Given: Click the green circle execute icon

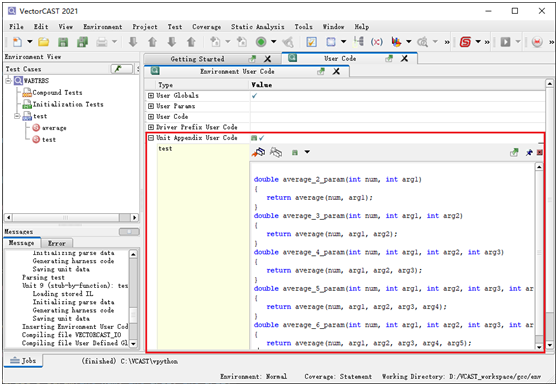Looking at the screenshot, I should tap(261, 42).
